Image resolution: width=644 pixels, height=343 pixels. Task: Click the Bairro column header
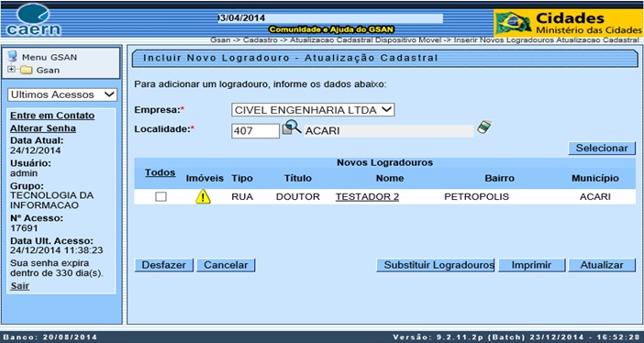tap(499, 178)
